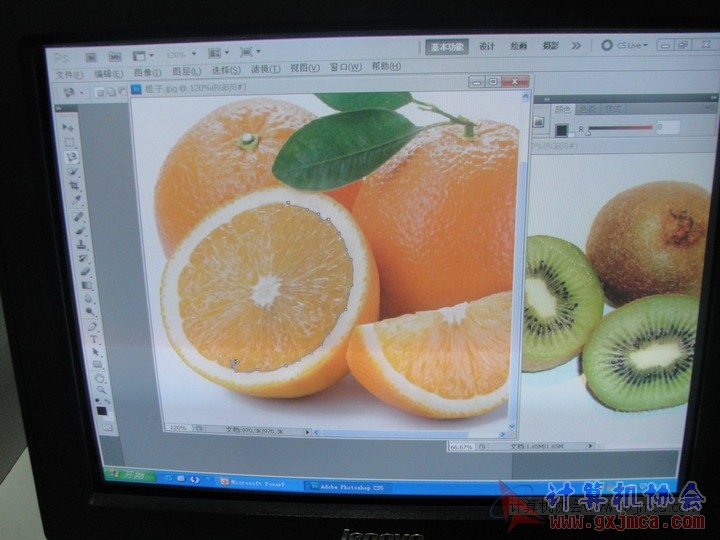Viewport: 720px width, 540px height.
Task: Switch to the 设计 workspace
Action: tap(487, 46)
